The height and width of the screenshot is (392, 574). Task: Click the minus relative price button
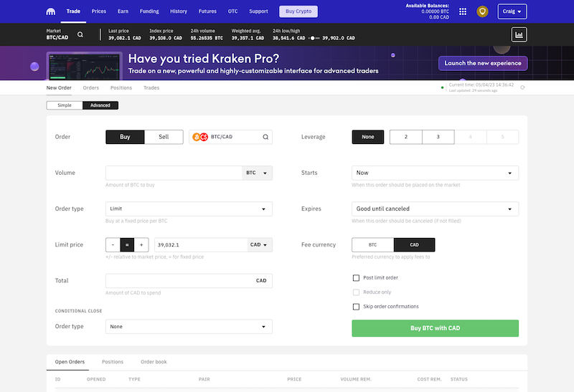pos(113,244)
